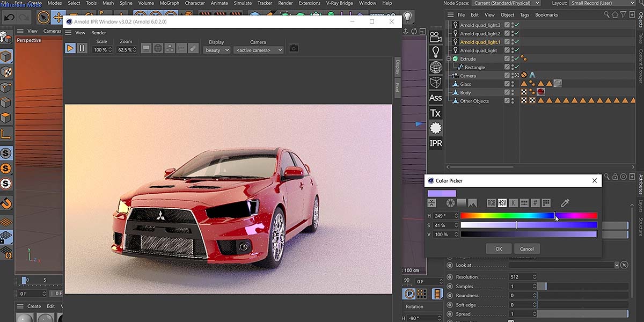Open the MoGraph menu
The width and height of the screenshot is (644, 322).
(x=169, y=3)
